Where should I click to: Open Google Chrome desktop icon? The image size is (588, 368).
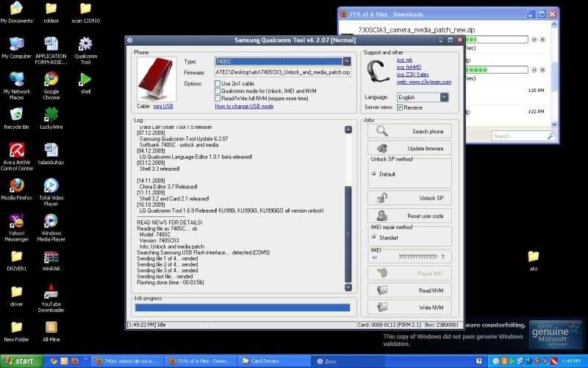[51, 85]
